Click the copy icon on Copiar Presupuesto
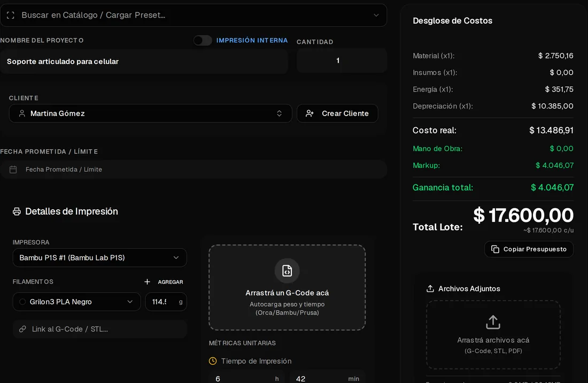The width and height of the screenshot is (588, 383). pyautogui.click(x=495, y=249)
